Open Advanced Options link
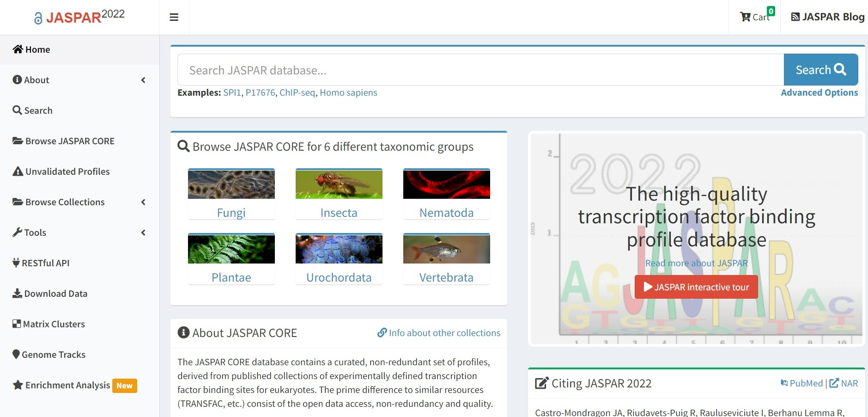This screenshot has height=417, width=868. coord(819,92)
